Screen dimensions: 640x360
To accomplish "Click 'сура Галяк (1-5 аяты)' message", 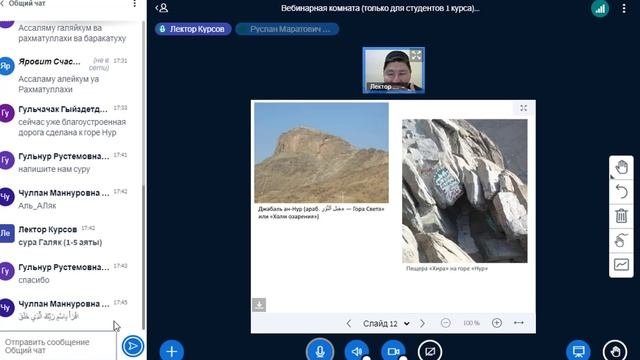I will pos(60,242).
